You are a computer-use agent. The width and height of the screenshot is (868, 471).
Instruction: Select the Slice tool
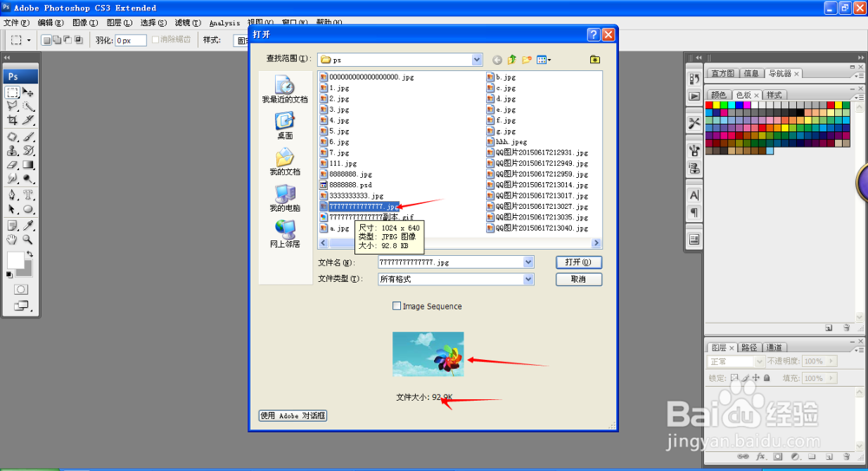(29, 120)
